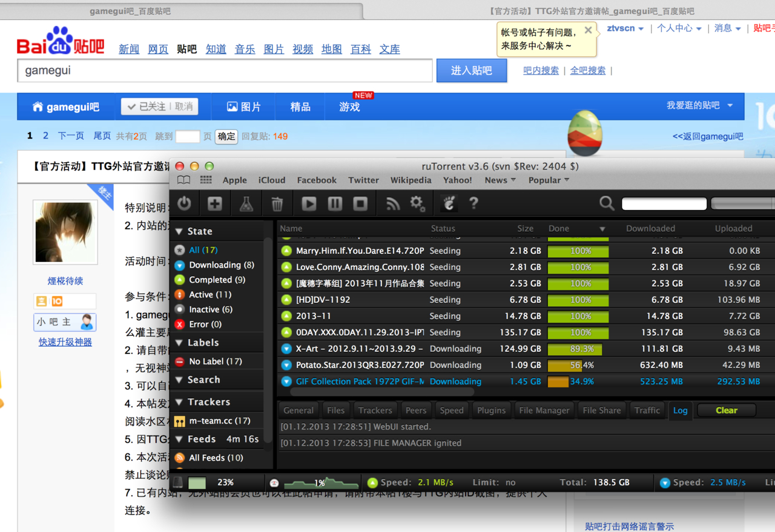775x532 pixels.
Task: Switch to the Traffic tab
Action: [647, 410]
